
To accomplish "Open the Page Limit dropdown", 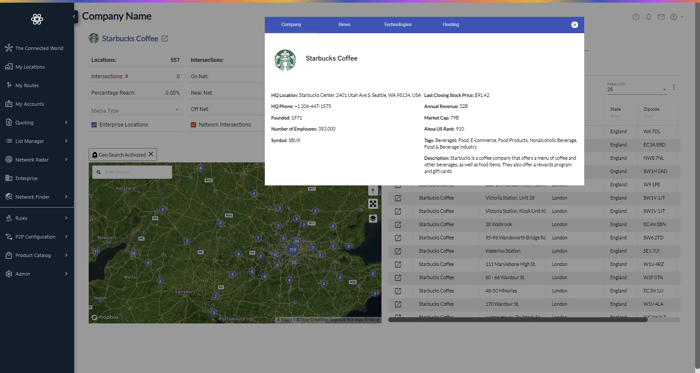I will (637, 89).
